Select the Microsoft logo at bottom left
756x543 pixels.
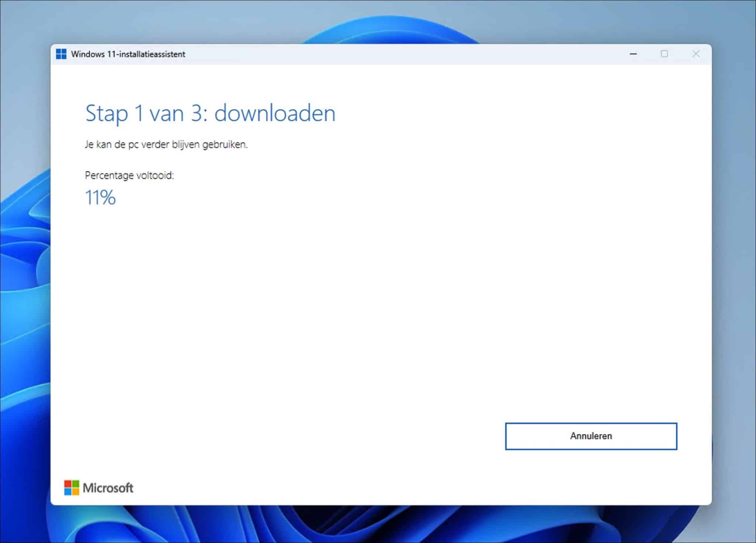pyautogui.click(x=72, y=488)
